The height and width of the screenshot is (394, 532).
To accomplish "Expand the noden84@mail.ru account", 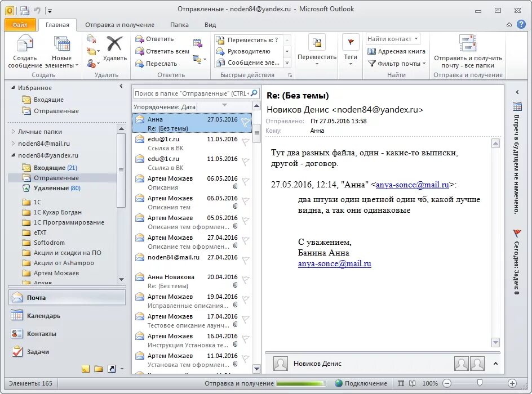I will click(13, 144).
